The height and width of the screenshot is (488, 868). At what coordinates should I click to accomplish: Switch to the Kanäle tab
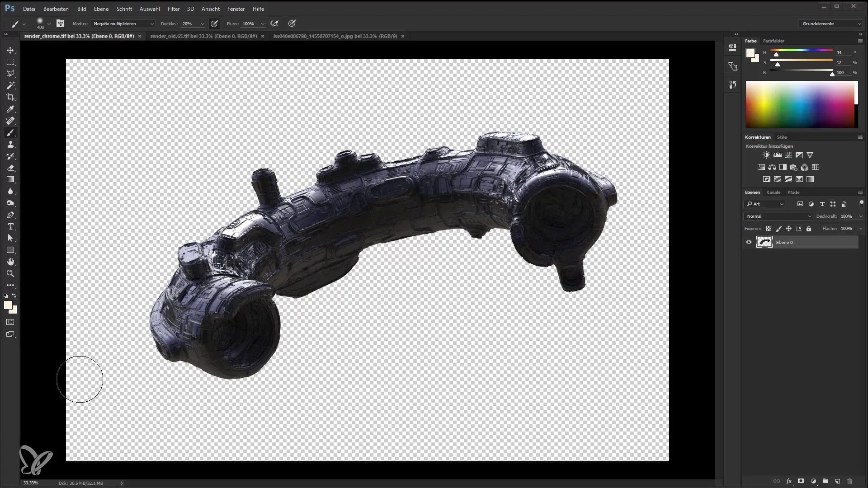coord(773,191)
